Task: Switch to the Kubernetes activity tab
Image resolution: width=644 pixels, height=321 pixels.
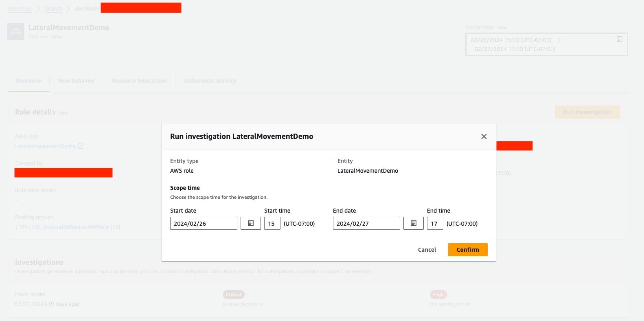Action: tap(210, 81)
